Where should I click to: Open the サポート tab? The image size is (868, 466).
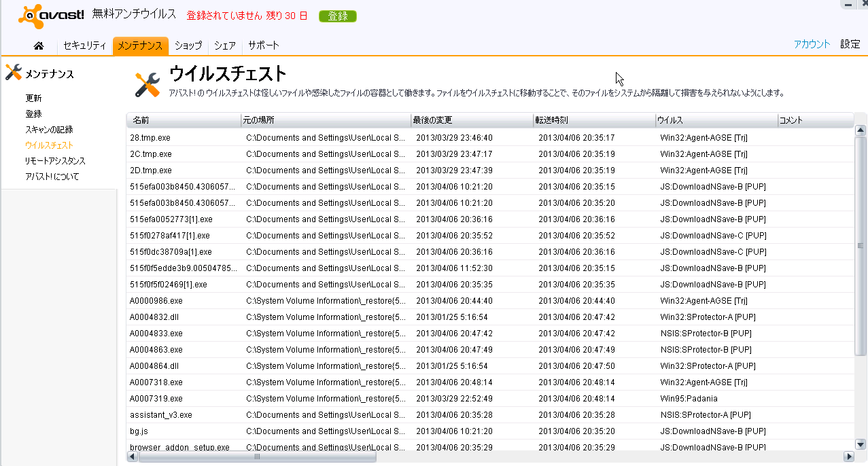(263, 46)
